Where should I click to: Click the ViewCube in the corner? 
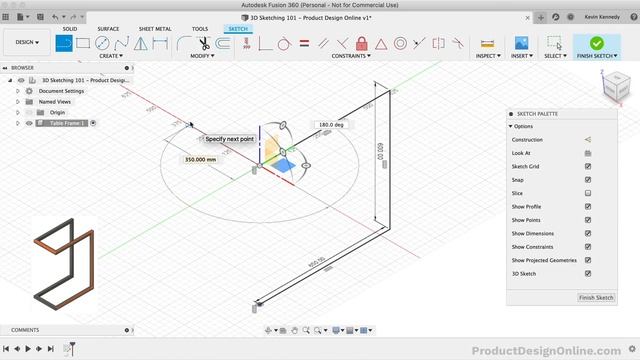(x=616, y=86)
